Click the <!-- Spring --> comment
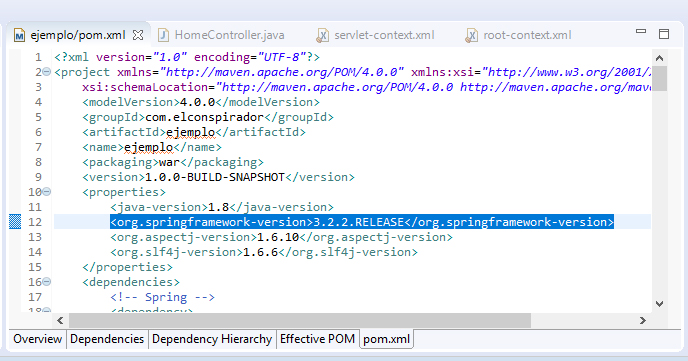 coord(162,297)
